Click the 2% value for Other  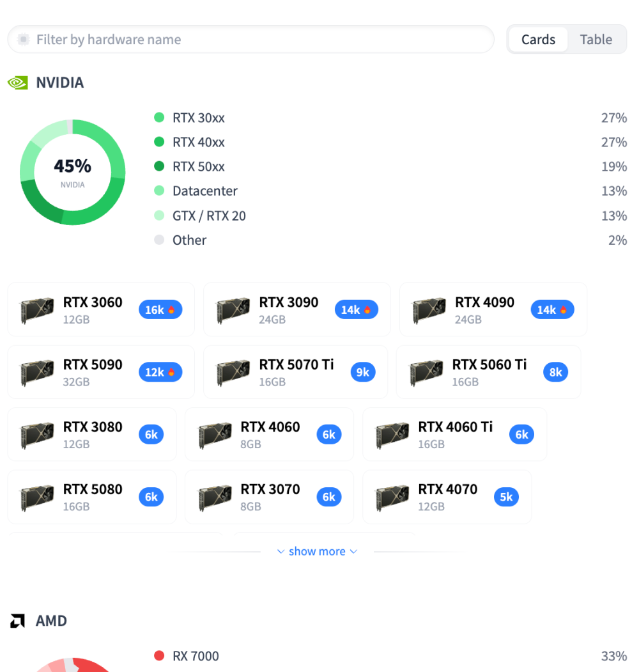tap(617, 240)
